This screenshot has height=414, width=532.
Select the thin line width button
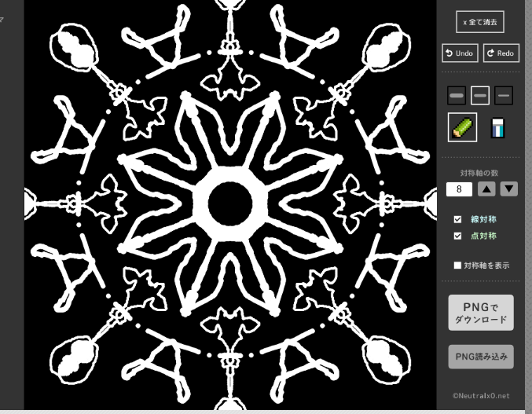click(x=504, y=96)
